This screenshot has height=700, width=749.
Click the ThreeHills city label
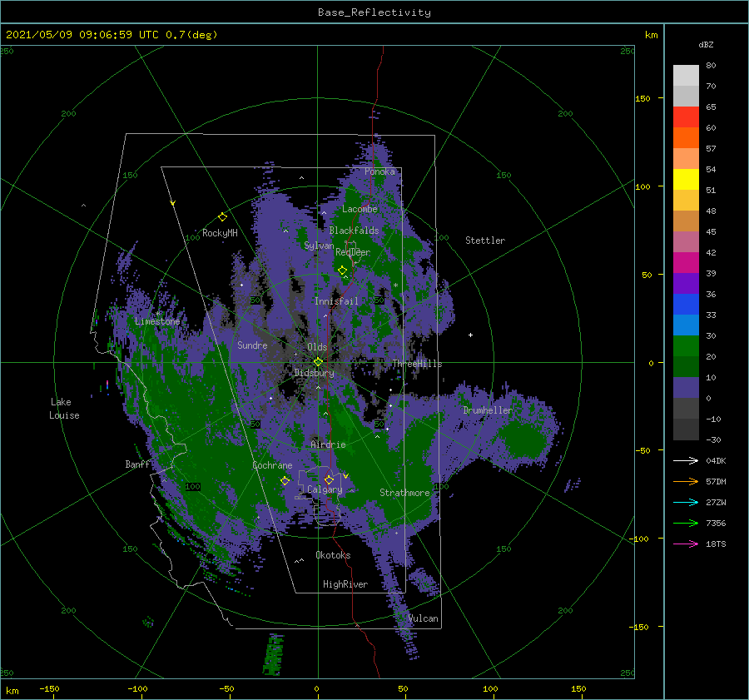(x=418, y=364)
